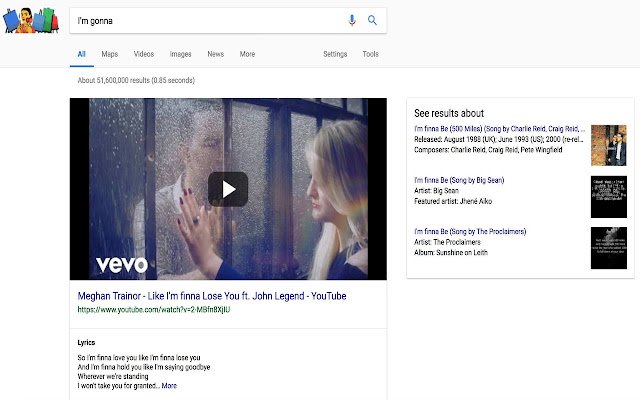This screenshot has height=400, width=640.
Task: Expand the More search options menu
Action: [247, 54]
